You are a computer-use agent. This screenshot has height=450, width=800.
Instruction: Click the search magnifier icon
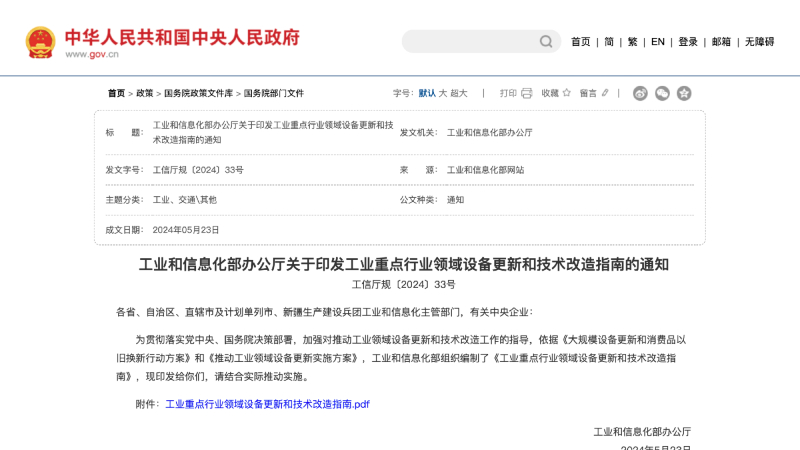click(546, 41)
